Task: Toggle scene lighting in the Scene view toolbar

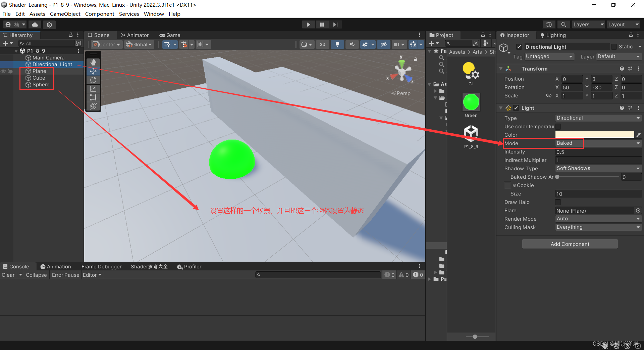Action: (337, 44)
